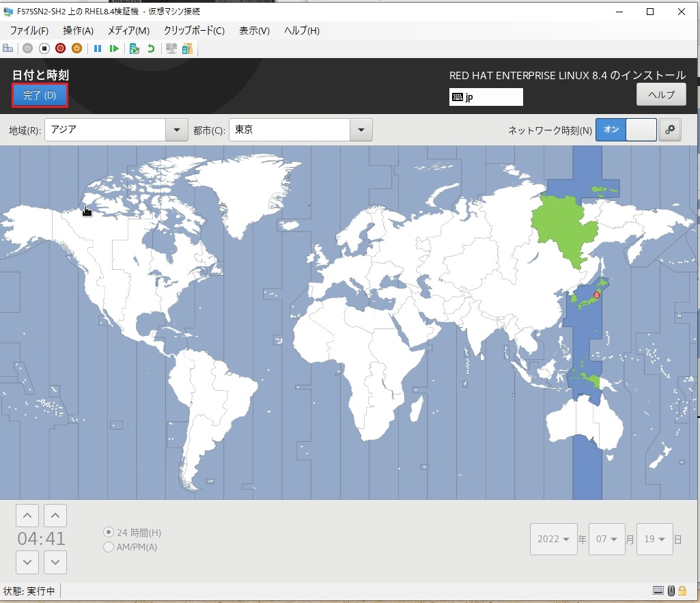This screenshot has width=700, height=603.
Task: Click the 状態: 実行中 status text
Action: click(x=29, y=591)
